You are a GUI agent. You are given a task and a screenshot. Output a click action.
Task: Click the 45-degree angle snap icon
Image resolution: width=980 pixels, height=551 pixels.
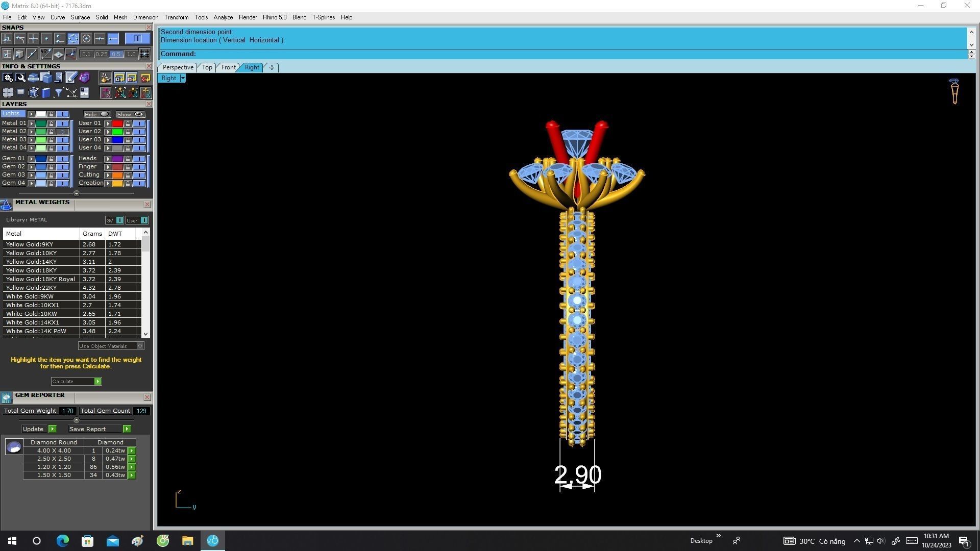46,54
